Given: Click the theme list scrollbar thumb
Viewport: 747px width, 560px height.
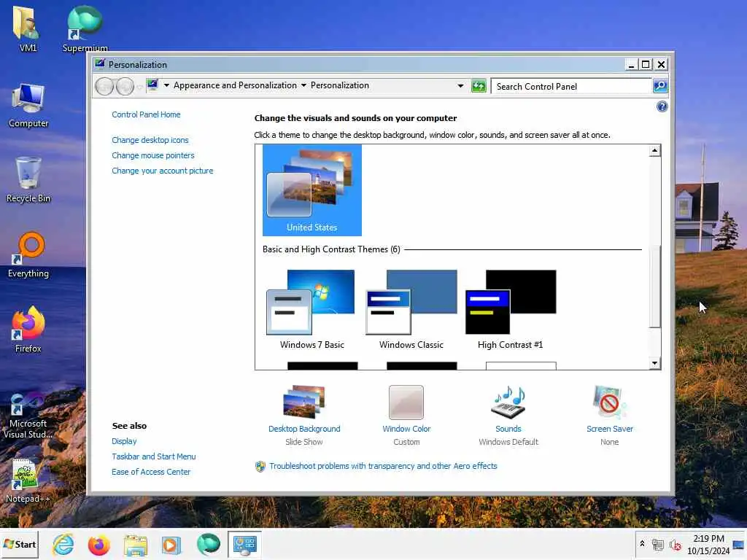Looking at the screenshot, I should click(x=654, y=287).
